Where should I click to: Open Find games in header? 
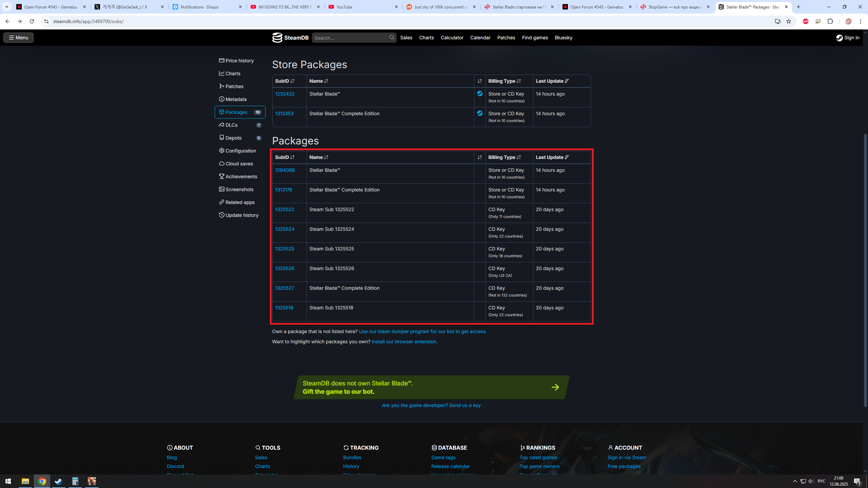point(535,38)
